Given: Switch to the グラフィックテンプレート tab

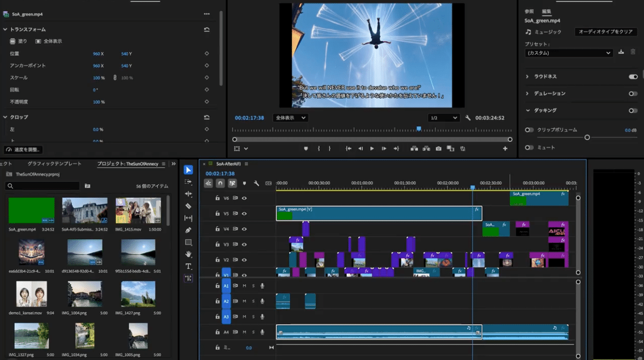Looking at the screenshot, I should click(x=54, y=163).
